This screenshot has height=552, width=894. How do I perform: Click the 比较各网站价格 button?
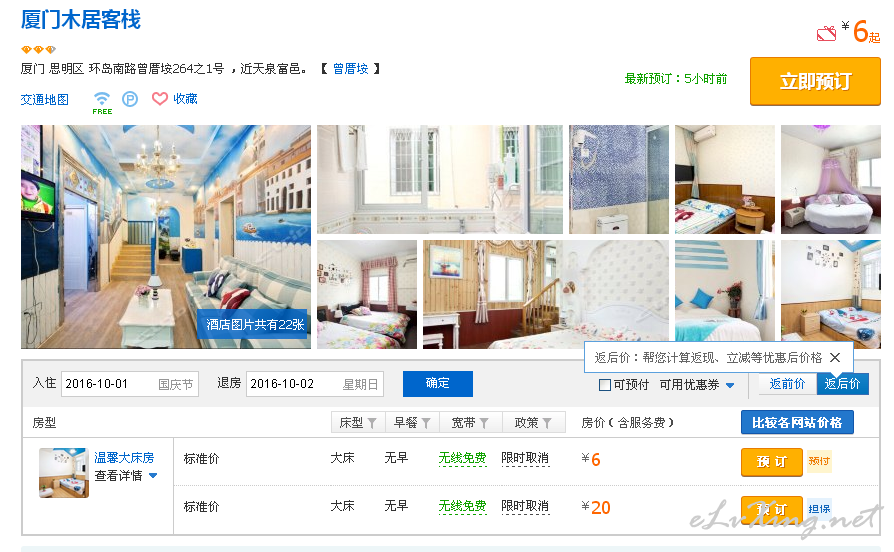797,423
